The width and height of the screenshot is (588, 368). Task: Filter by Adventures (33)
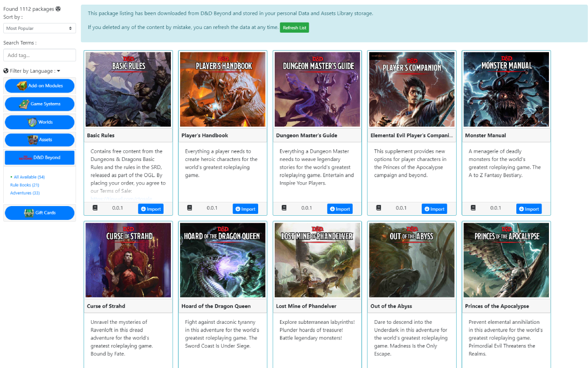25,193
